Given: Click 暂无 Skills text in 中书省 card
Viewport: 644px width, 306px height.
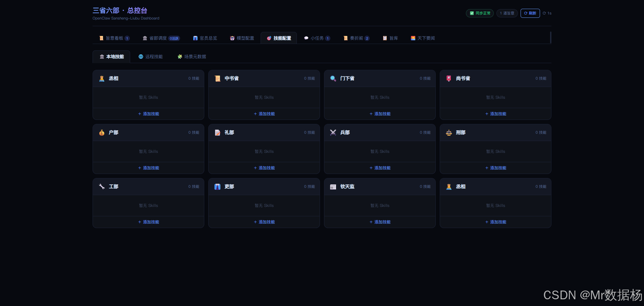Looking at the screenshot, I should pyautogui.click(x=264, y=97).
